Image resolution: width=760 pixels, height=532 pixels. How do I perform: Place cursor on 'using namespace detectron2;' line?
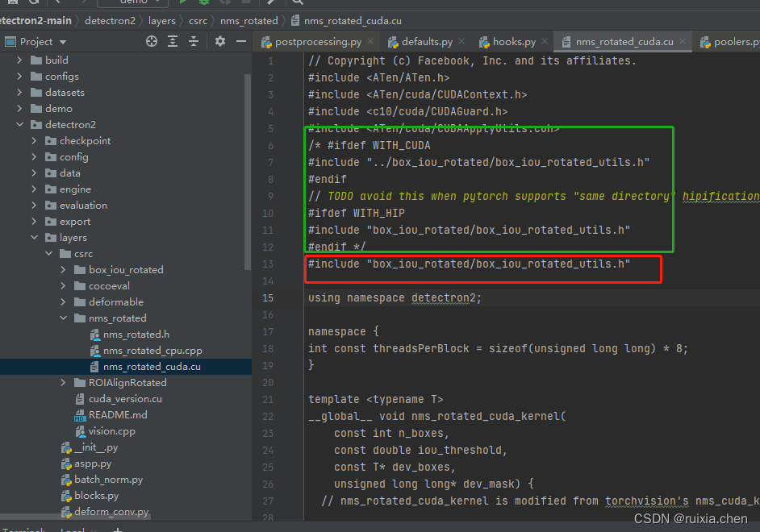point(395,297)
